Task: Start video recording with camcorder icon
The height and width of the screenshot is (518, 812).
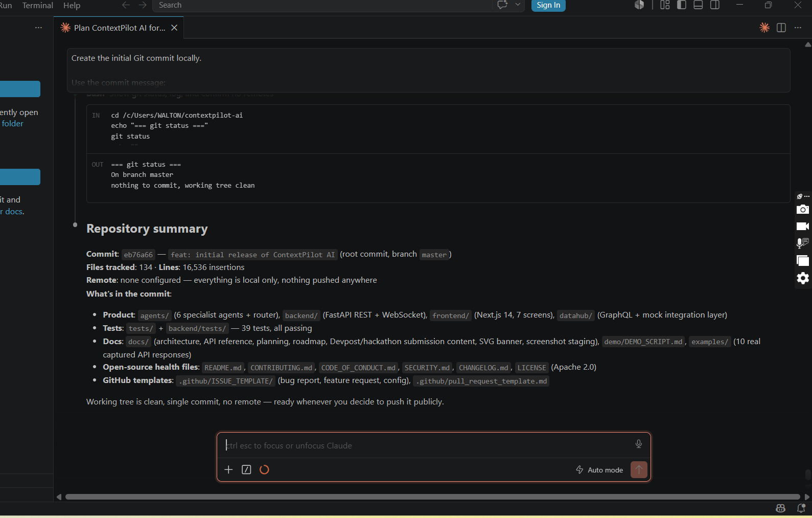Action: coord(803,226)
